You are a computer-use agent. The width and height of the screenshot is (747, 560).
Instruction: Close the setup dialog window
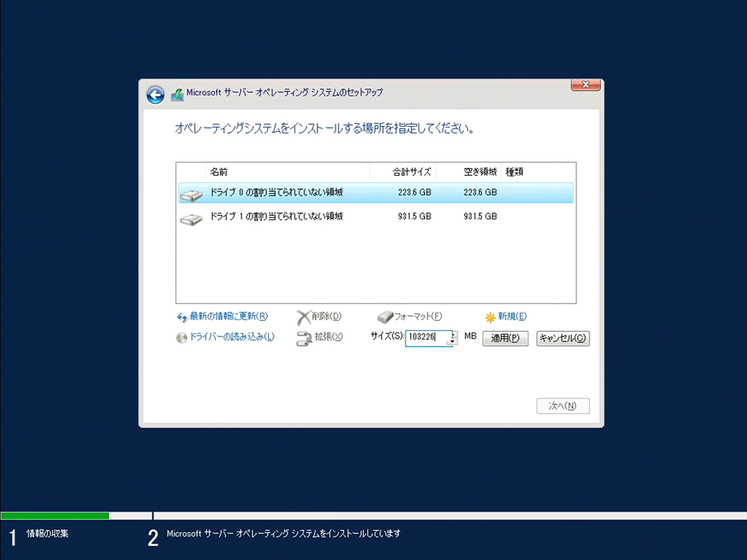point(586,85)
